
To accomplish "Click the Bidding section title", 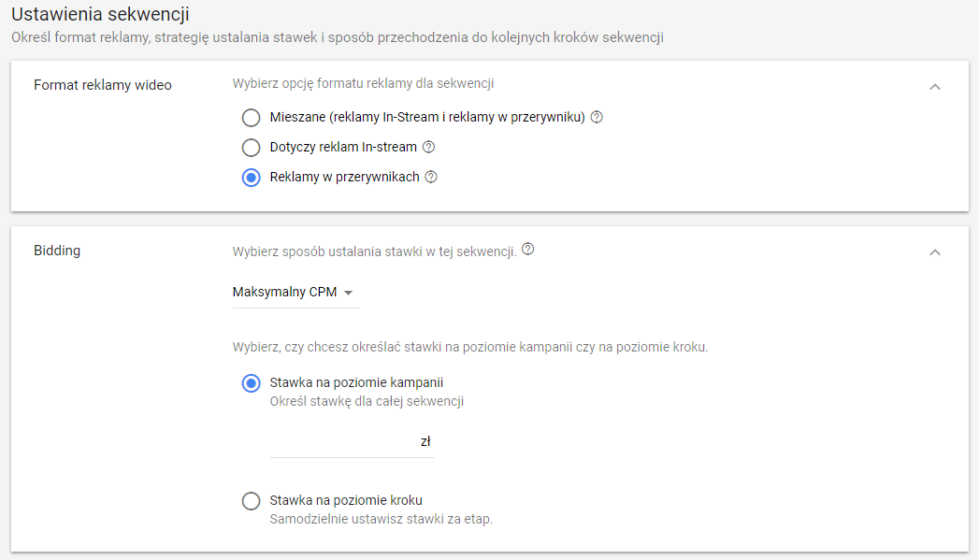I will click(x=57, y=251).
